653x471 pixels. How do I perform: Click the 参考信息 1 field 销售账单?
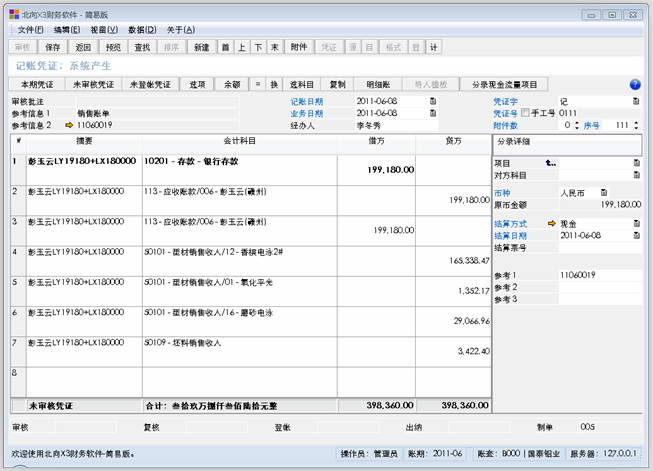(157, 113)
